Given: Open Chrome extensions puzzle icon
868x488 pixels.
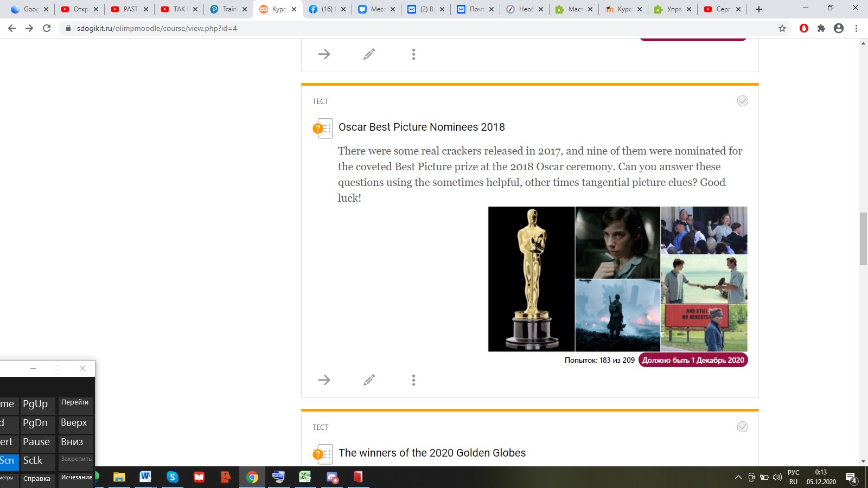Looking at the screenshot, I should (821, 28).
